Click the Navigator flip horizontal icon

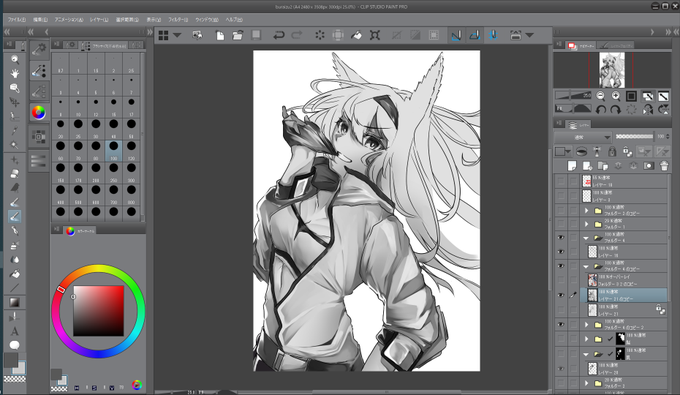647,110
